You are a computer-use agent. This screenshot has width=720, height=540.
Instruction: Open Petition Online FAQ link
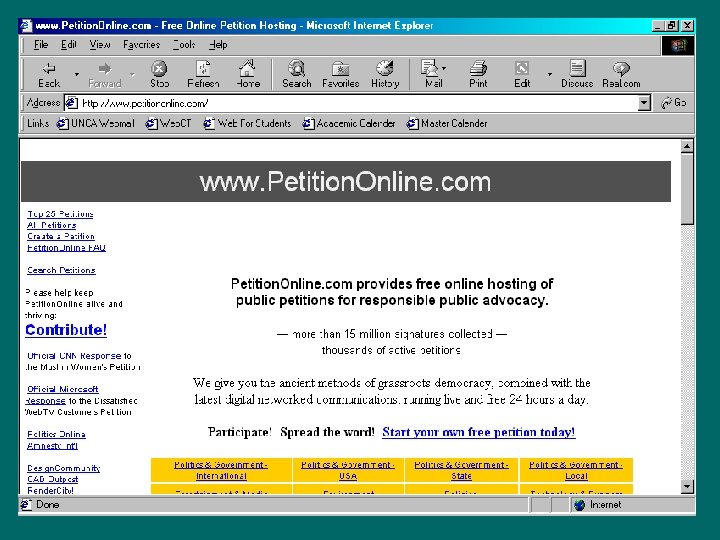point(66,248)
